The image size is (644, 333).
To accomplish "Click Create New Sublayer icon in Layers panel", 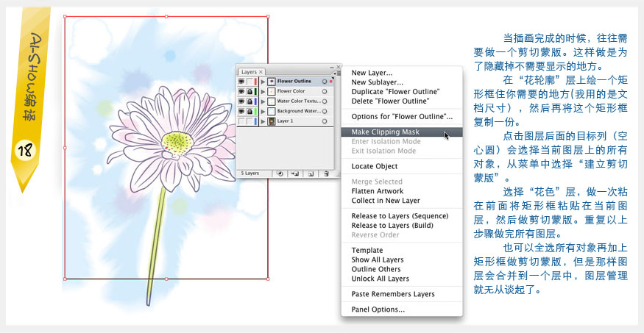I will pyautogui.click(x=295, y=173).
